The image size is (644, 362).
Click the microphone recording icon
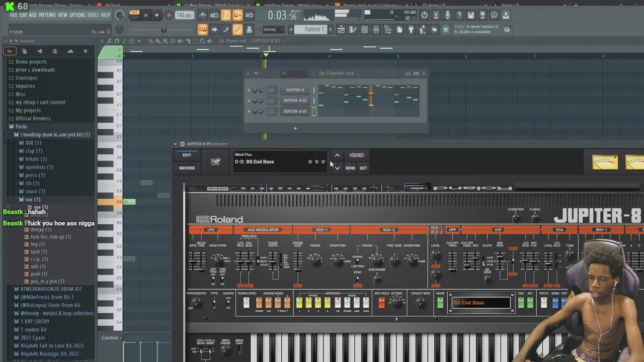(447, 15)
